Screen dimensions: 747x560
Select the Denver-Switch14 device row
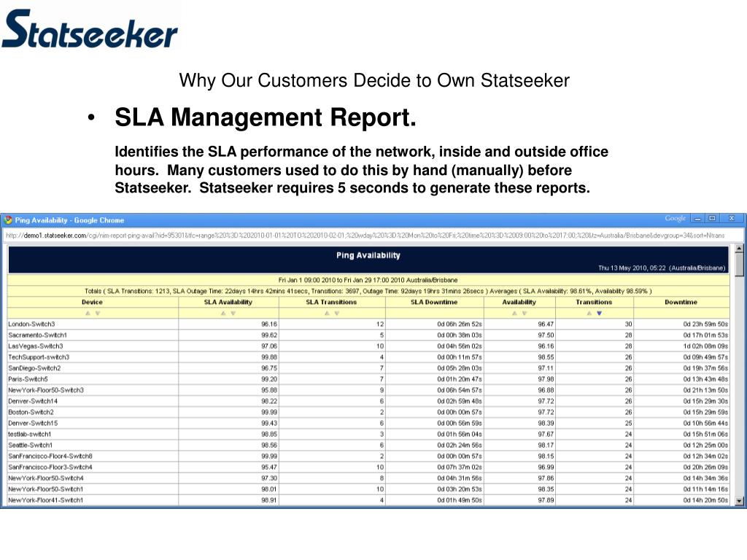(x=368, y=401)
